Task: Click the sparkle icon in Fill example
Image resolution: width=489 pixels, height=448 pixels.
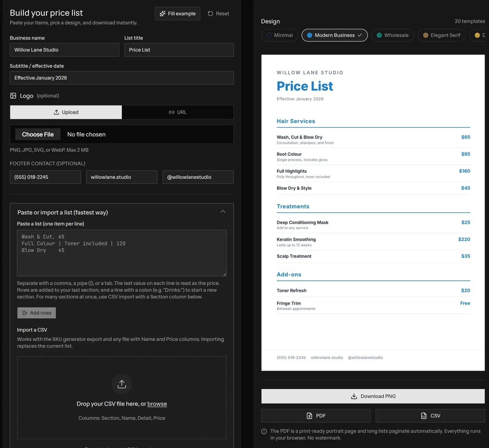Action: coord(162,14)
